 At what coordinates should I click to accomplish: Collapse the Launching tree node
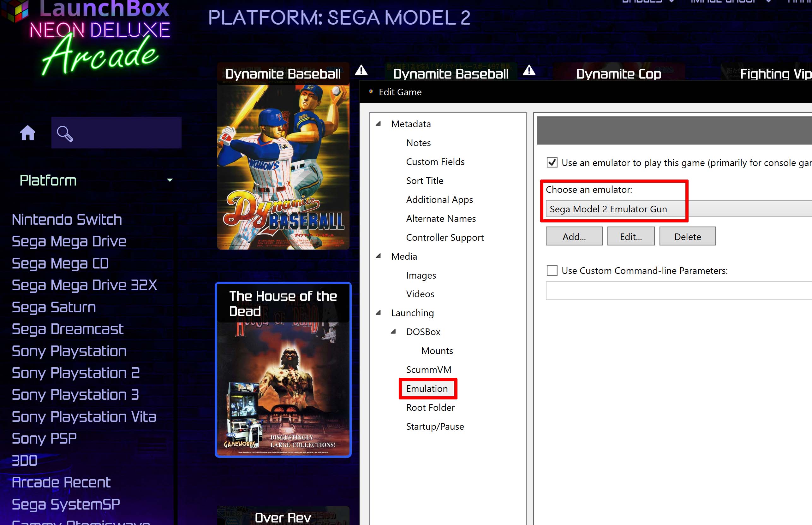pos(378,313)
